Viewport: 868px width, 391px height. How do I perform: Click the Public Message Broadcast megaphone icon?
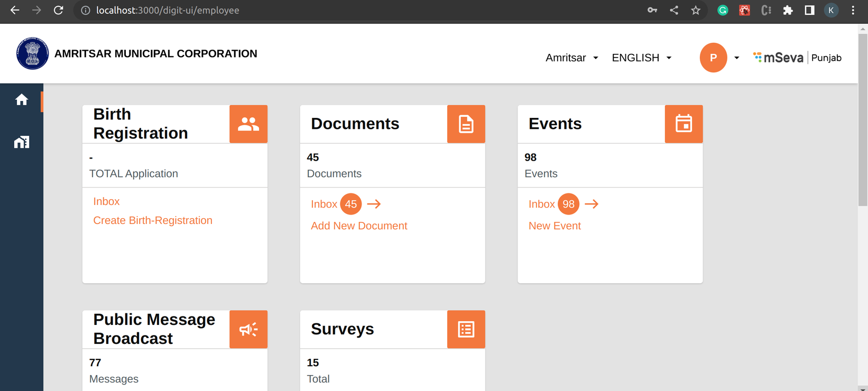point(248,329)
